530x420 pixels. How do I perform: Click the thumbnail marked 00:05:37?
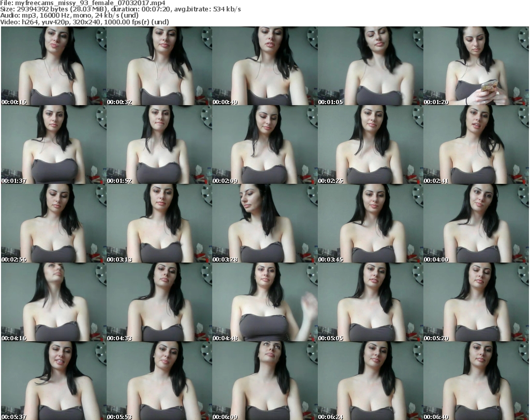[x=54, y=381]
